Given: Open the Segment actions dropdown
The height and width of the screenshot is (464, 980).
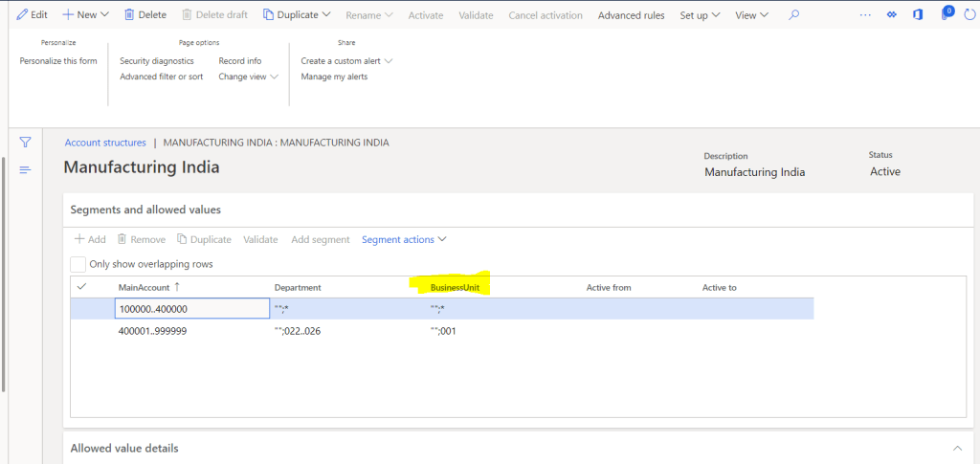Looking at the screenshot, I should click(404, 239).
